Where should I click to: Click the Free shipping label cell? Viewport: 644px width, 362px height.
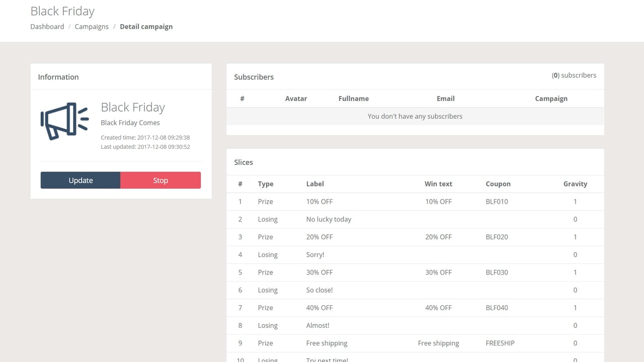(x=327, y=343)
